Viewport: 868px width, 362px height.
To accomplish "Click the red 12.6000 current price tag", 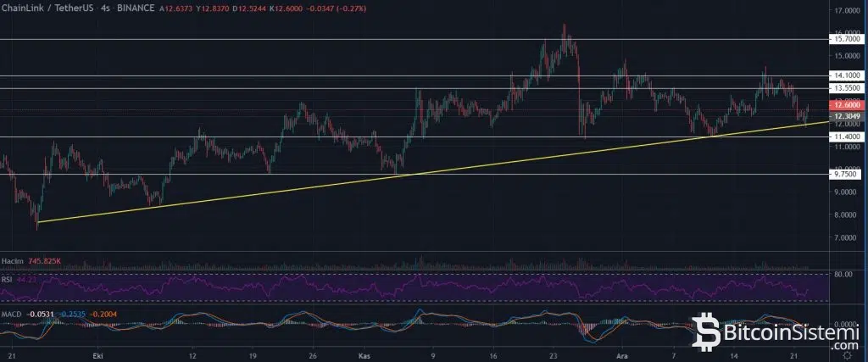I will tap(848, 104).
